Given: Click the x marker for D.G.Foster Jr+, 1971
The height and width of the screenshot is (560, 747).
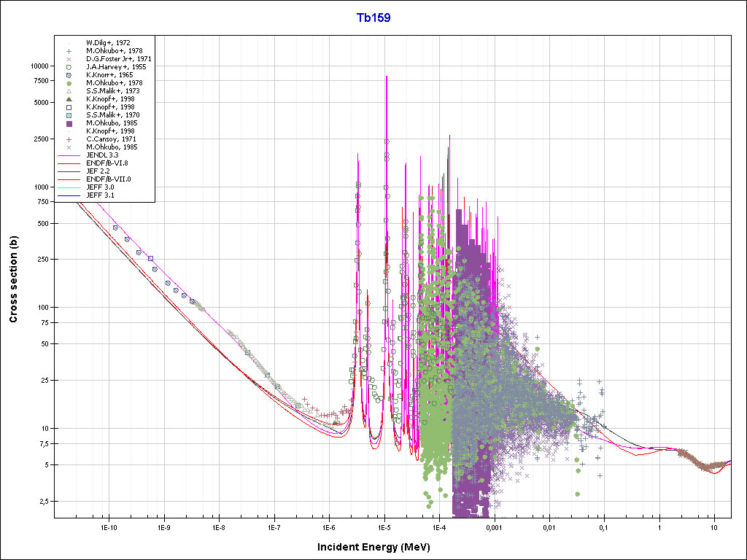Looking at the screenshot, I should [68, 58].
